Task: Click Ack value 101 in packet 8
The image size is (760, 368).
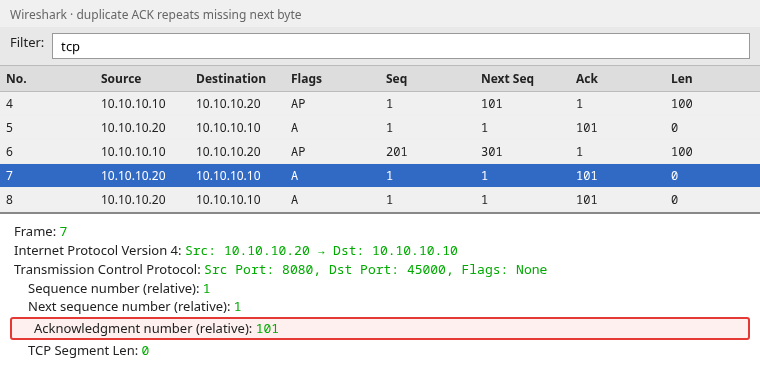Action: pyautogui.click(x=586, y=200)
